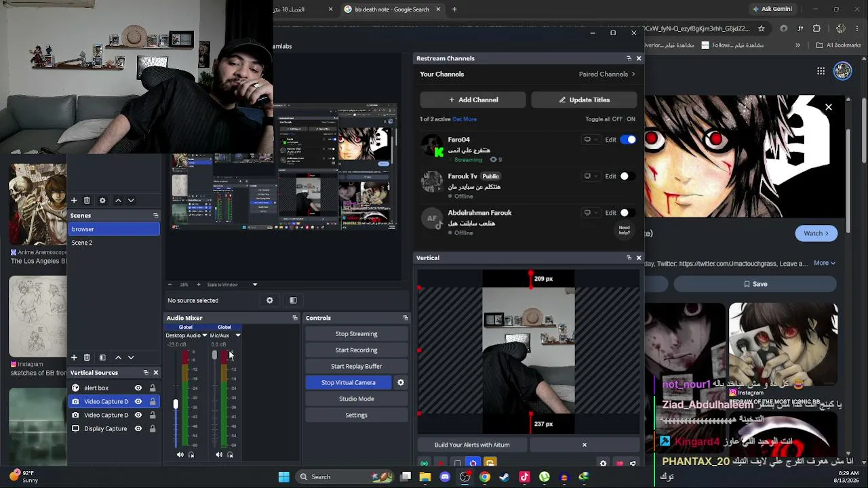The height and width of the screenshot is (488, 868).
Task: Undock the Vertical preview panel
Action: (629, 258)
